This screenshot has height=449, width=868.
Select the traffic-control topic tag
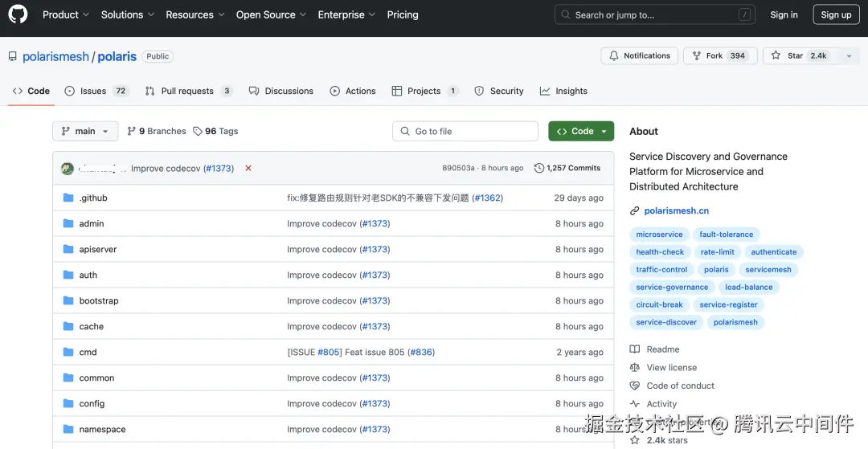(x=661, y=270)
